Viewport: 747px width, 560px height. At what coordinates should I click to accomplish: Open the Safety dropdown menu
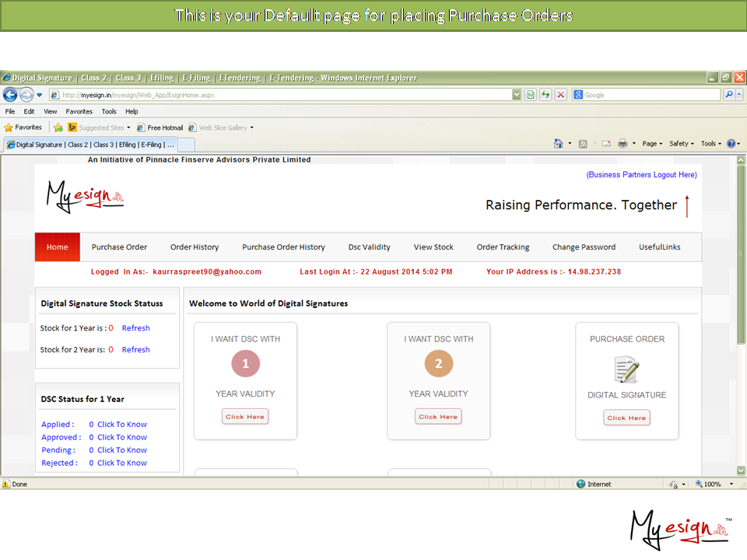coord(681,144)
